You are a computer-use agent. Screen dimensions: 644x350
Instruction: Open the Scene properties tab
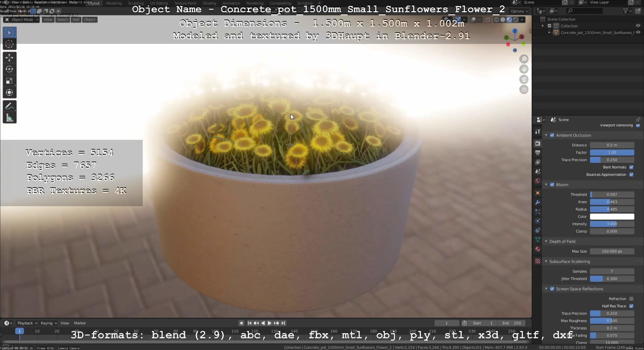click(538, 172)
